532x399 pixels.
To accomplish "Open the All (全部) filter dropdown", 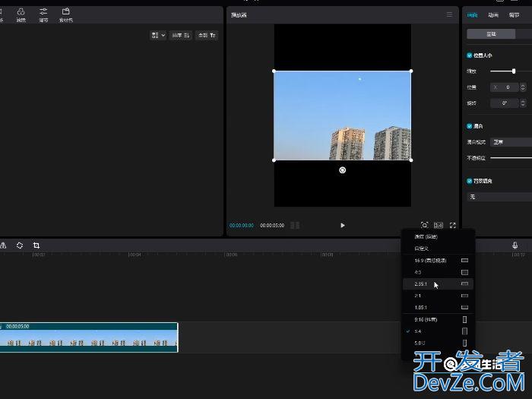I will [207, 35].
